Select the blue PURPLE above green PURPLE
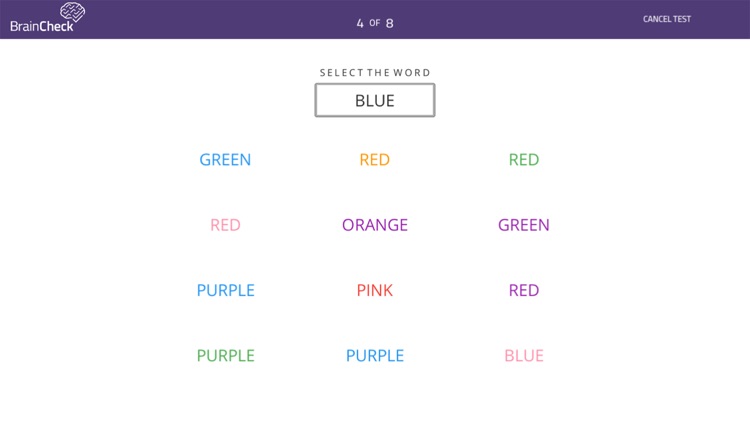 point(225,290)
